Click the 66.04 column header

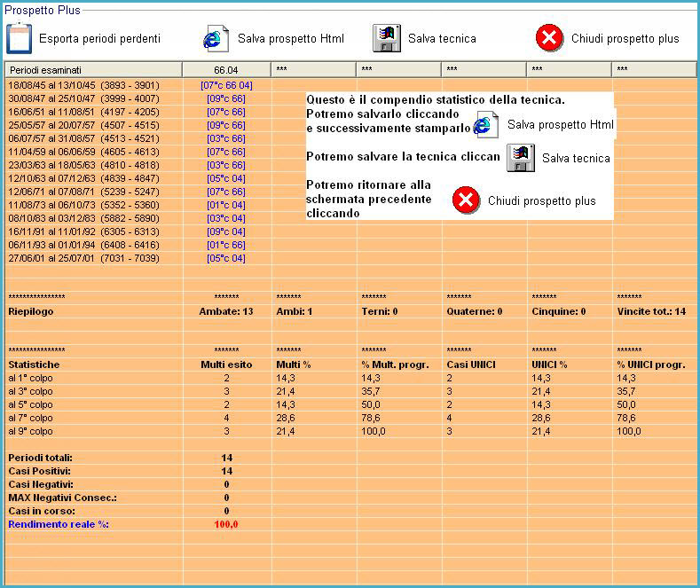(226, 70)
